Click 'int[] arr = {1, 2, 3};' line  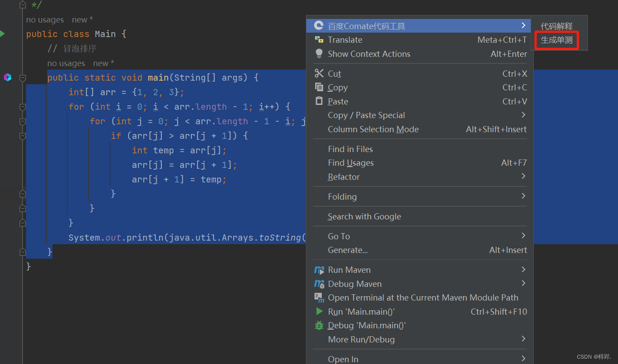[127, 92]
